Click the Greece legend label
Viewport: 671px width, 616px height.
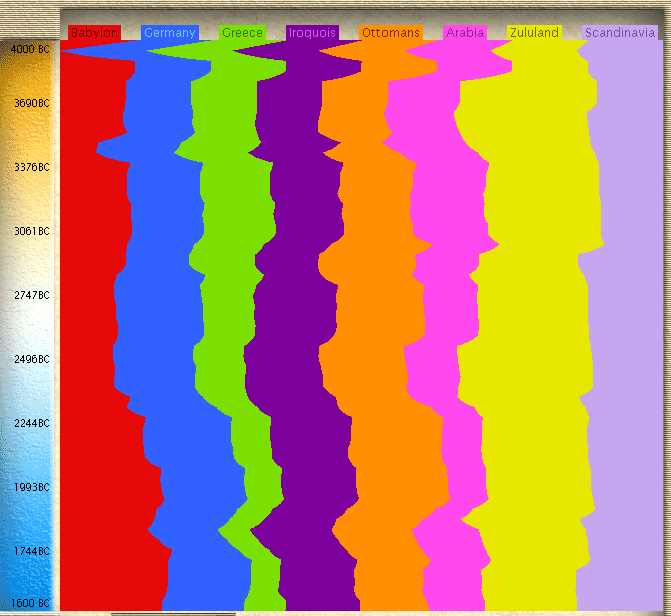point(242,33)
